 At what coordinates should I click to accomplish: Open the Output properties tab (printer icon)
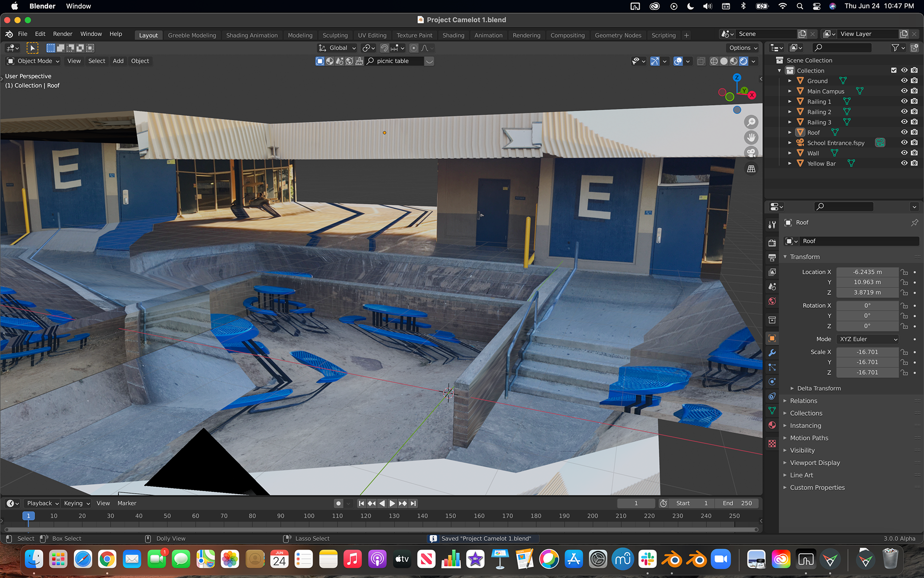(772, 257)
